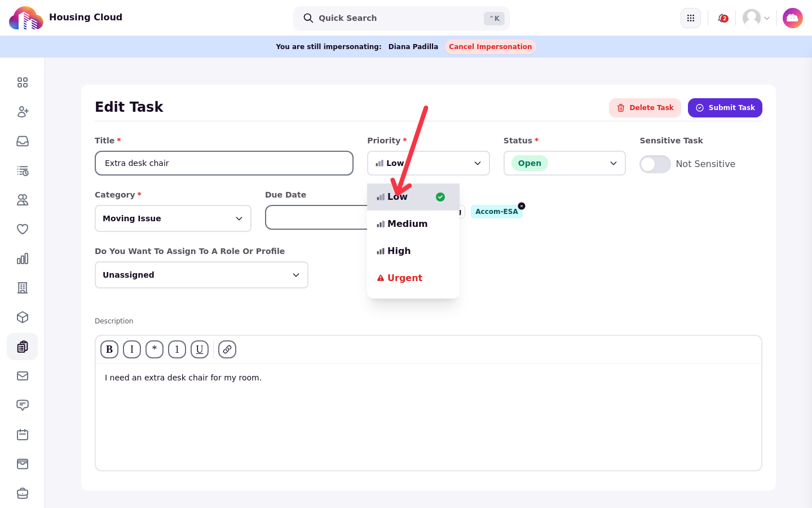Open the bar chart icon in sidebar
Image resolution: width=812 pixels, height=508 pixels.
tap(23, 259)
